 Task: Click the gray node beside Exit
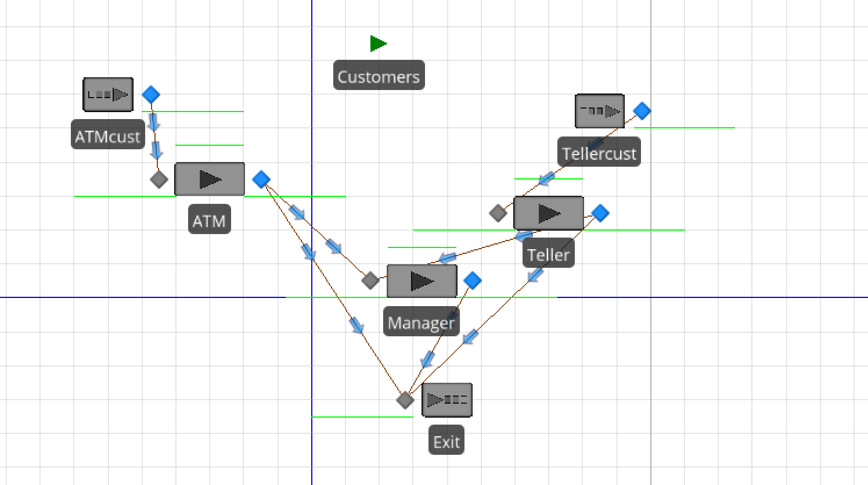tap(405, 400)
